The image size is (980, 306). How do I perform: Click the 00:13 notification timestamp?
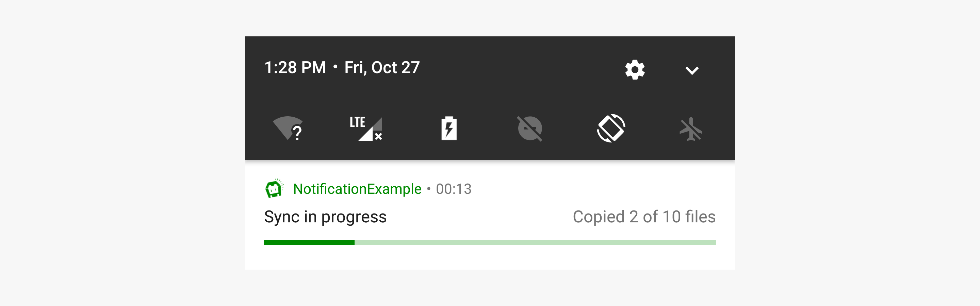(x=454, y=189)
